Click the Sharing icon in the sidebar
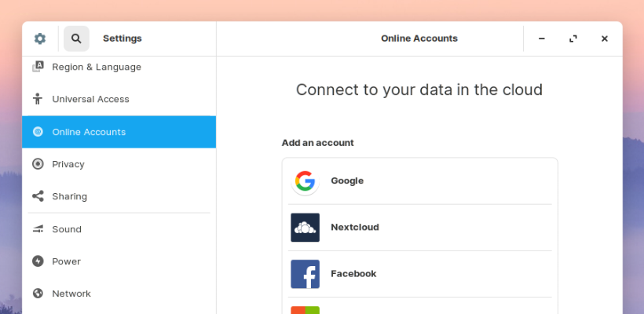644x314 pixels. coord(38,196)
